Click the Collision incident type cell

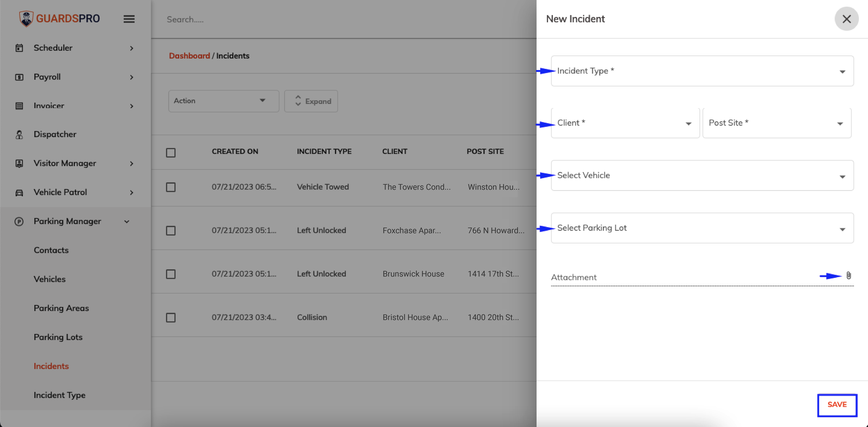(x=312, y=317)
